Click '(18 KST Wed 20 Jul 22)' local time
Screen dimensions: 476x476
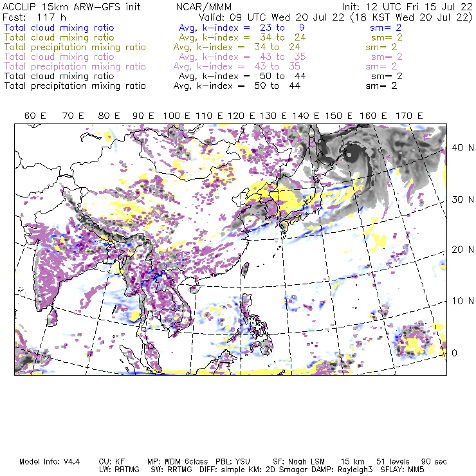click(x=412, y=17)
